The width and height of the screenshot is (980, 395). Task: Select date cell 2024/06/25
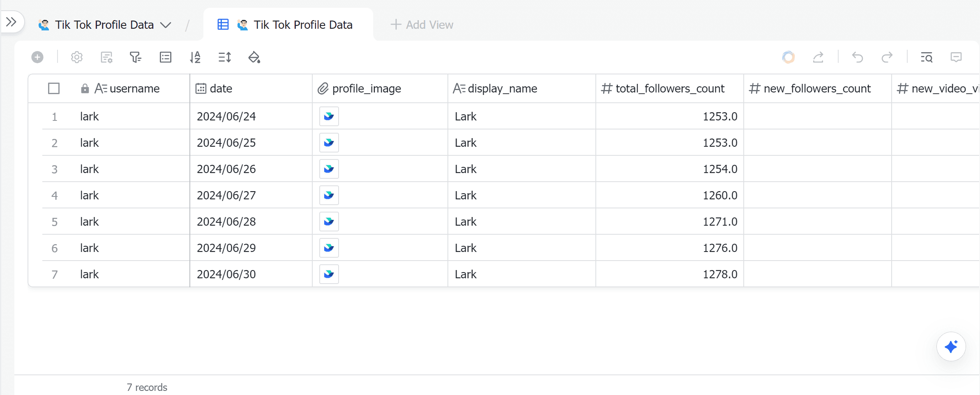point(251,143)
